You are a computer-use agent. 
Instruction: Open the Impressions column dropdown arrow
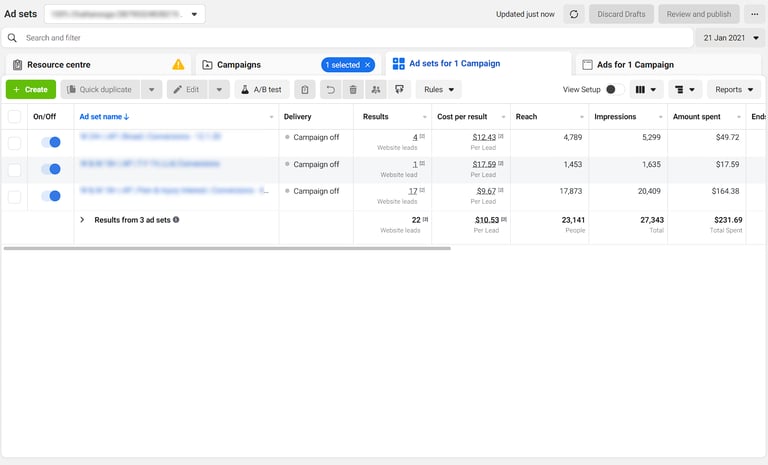(x=660, y=117)
